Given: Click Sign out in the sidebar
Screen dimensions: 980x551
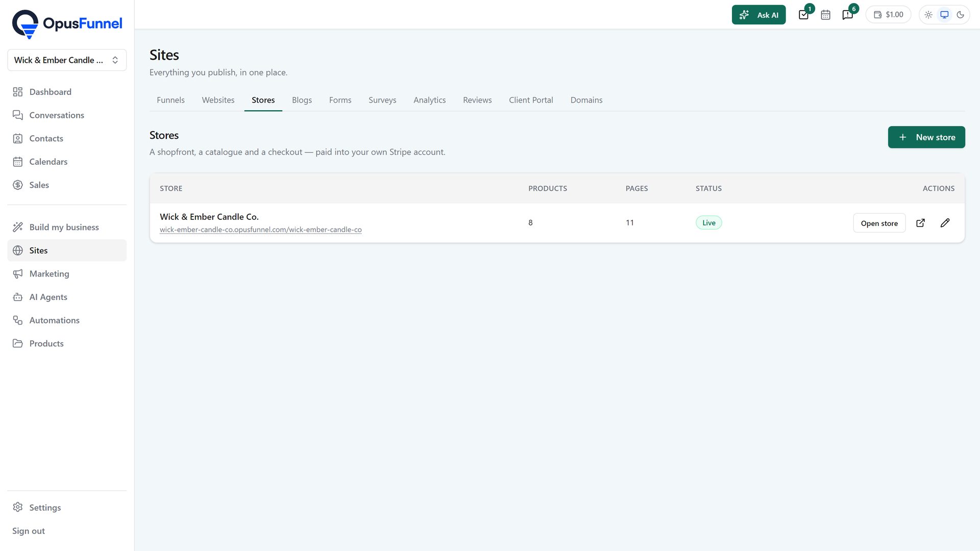Looking at the screenshot, I should 29,531.
